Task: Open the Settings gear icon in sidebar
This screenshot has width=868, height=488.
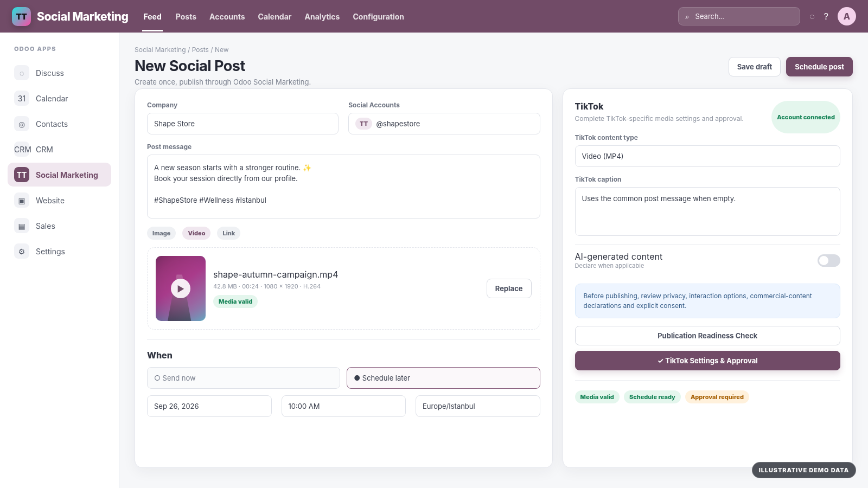Action: click(x=22, y=252)
